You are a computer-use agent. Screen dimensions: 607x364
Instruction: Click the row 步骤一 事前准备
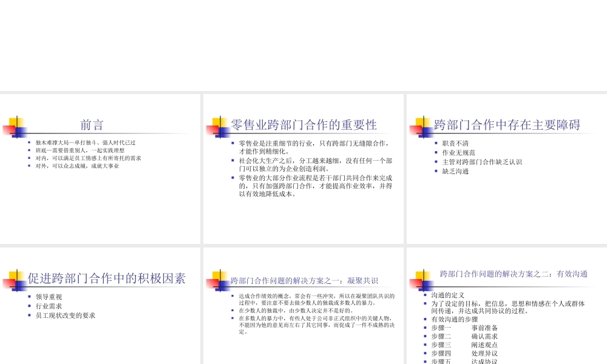point(464,328)
